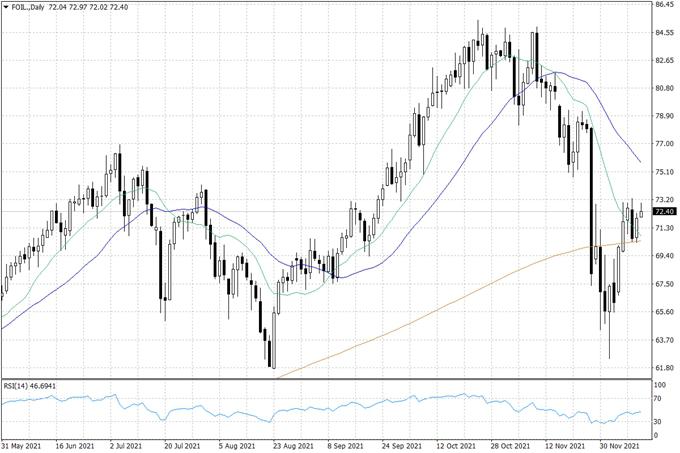Click the 61.80 price axis label
680x453 pixels.
(x=664, y=368)
